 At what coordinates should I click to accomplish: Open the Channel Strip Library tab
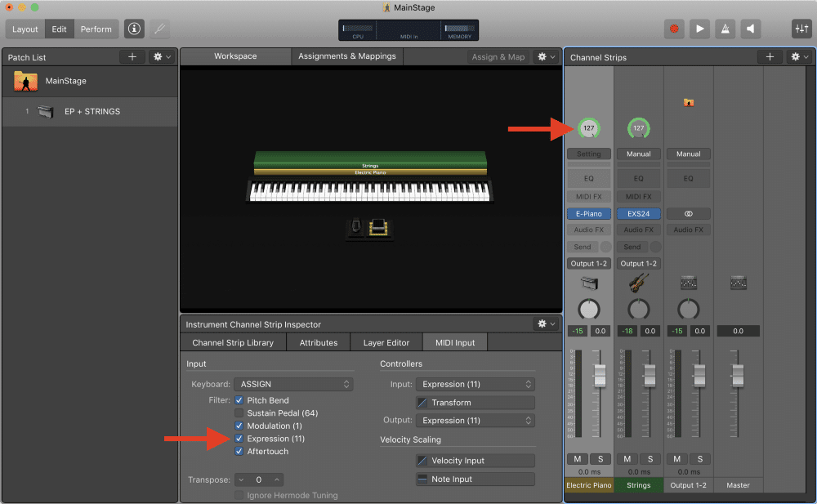tap(233, 342)
